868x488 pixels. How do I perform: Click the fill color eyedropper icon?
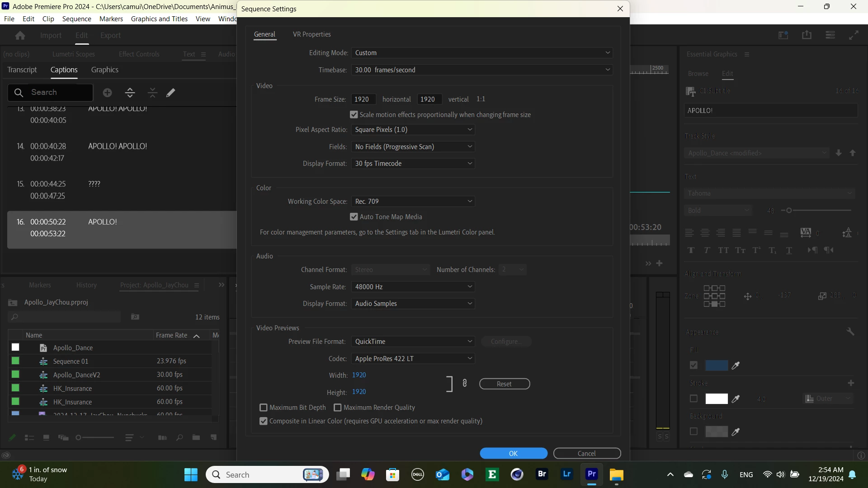point(736,365)
